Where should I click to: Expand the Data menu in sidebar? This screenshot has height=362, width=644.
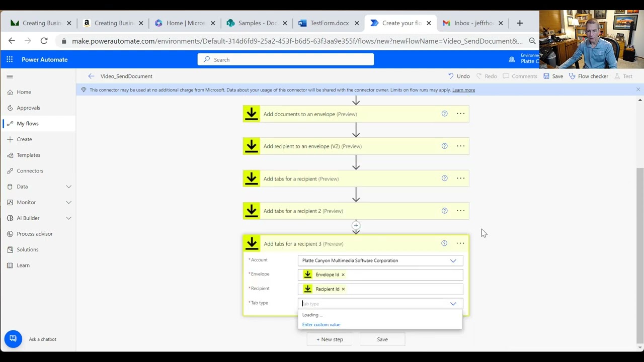[x=68, y=187]
